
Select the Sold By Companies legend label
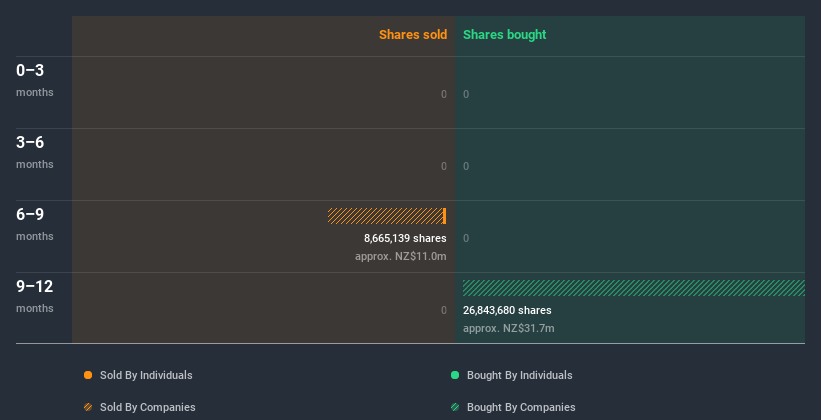click(x=147, y=407)
